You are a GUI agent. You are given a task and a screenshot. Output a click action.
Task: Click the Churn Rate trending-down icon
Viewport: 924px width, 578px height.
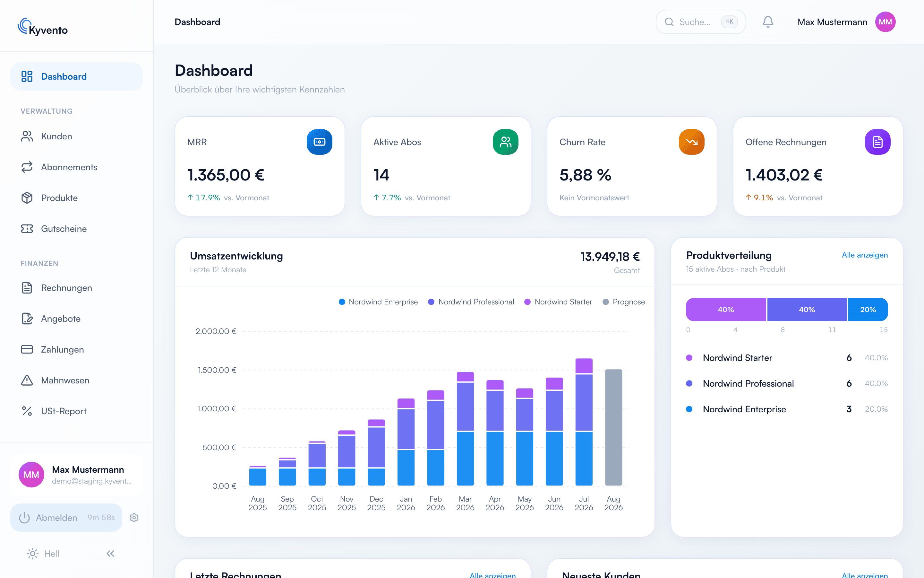[691, 142]
